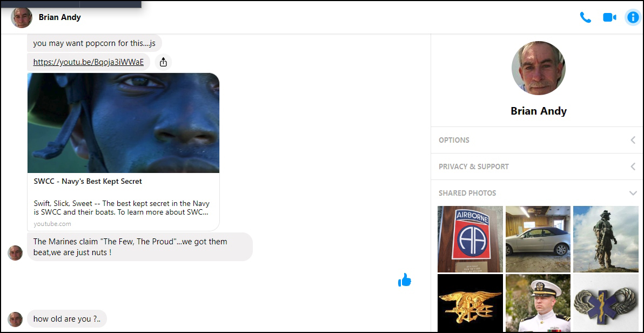Open the silver wings badge shared photo
This screenshot has width=644, height=333.
[606, 303]
